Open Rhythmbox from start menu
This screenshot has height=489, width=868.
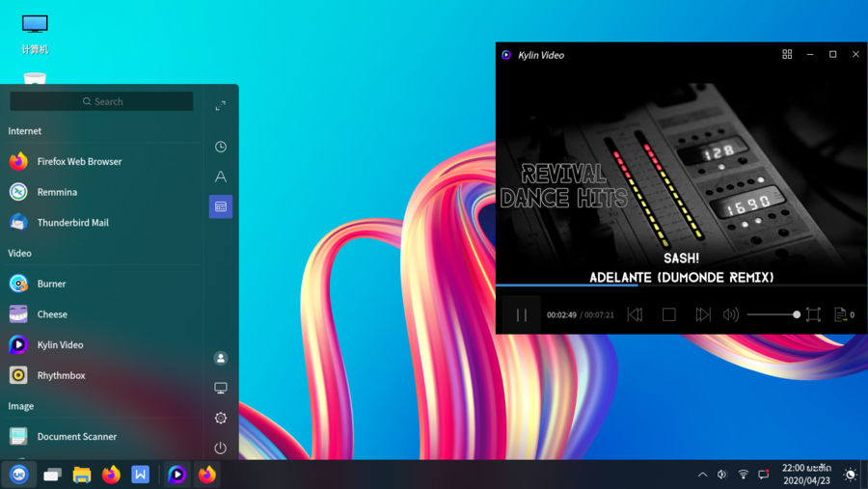pyautogui.click(x=103, y=375)
